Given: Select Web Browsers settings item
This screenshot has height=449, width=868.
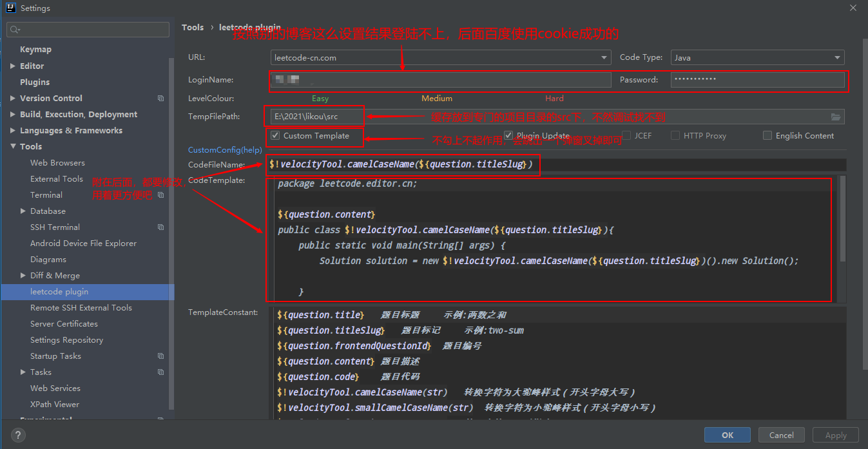Looking at the screenshot, I should pos(57,162).
